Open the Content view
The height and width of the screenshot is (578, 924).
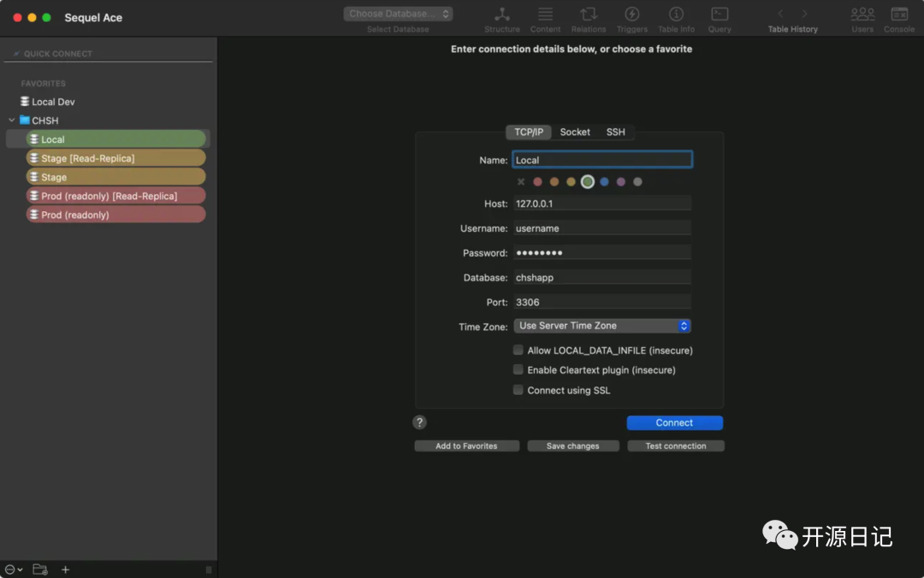coord(545,19)
